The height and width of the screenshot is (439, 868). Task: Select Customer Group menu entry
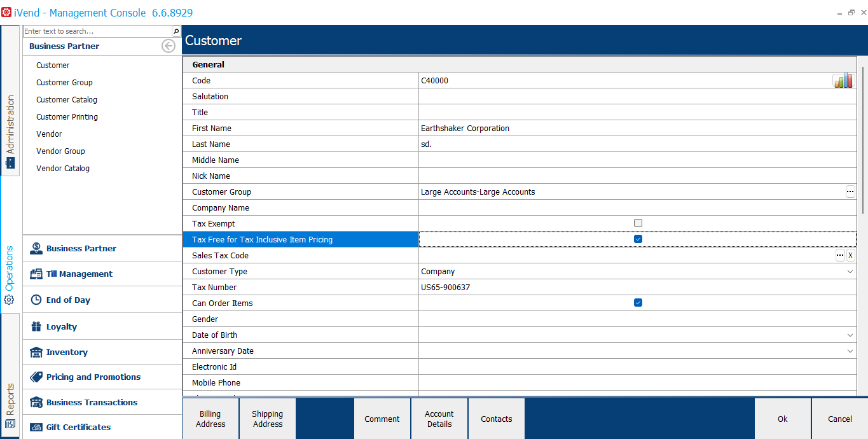[x=64, y=83]
